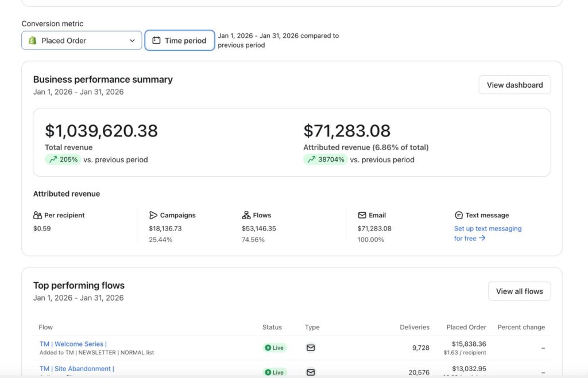Click the email type icon for Site Abandonment

pos(311,372)
